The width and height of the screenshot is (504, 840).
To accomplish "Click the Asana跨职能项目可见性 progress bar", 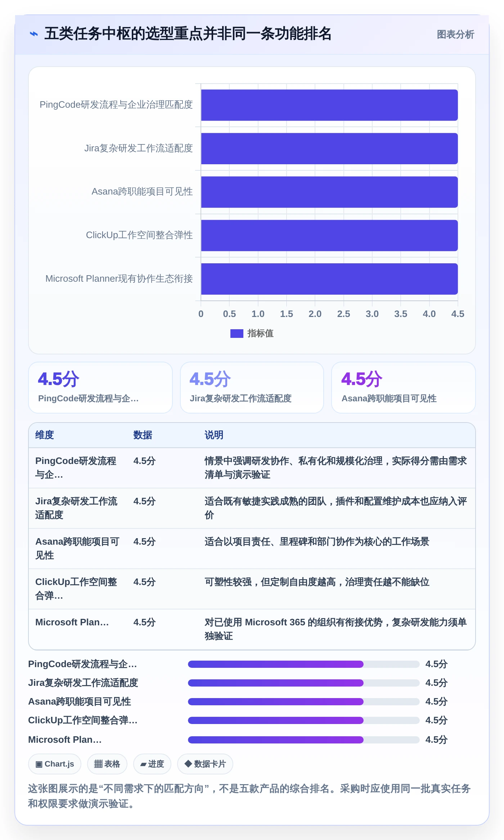I will coord(304,702).
